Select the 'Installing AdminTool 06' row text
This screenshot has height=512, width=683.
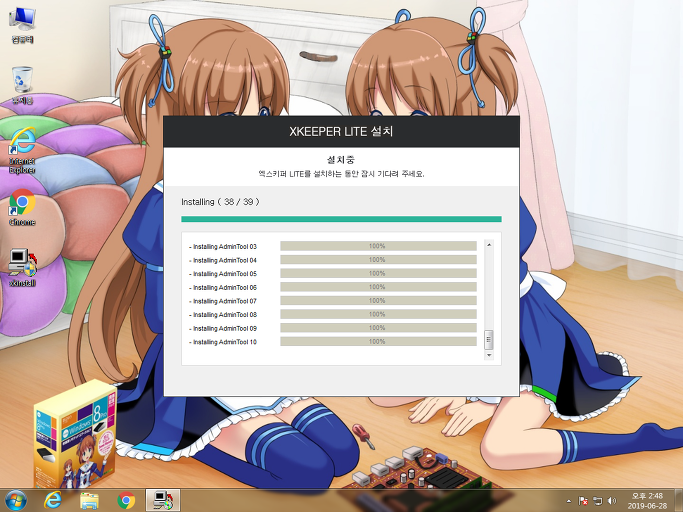pyautogui.click(x=225, y=288)
